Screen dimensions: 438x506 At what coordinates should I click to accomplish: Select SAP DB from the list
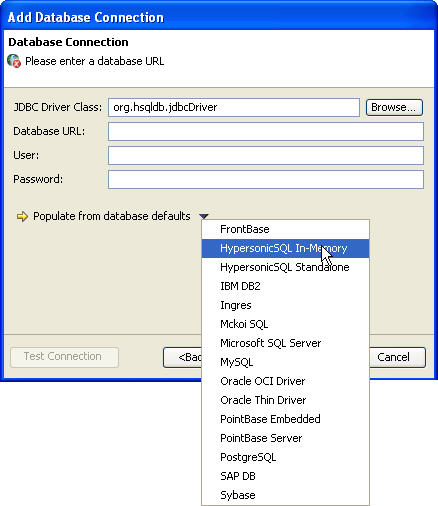tap(285, 476)
